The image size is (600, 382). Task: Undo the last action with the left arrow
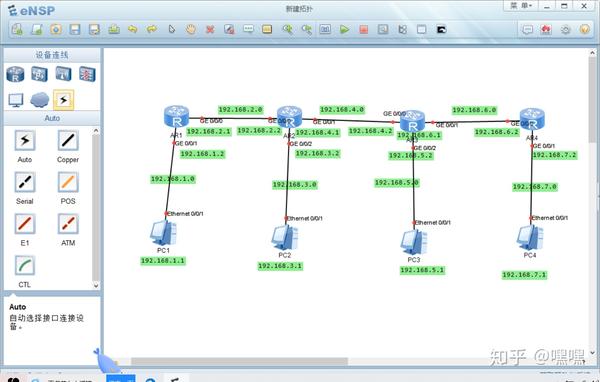click(x=133, y=29)
